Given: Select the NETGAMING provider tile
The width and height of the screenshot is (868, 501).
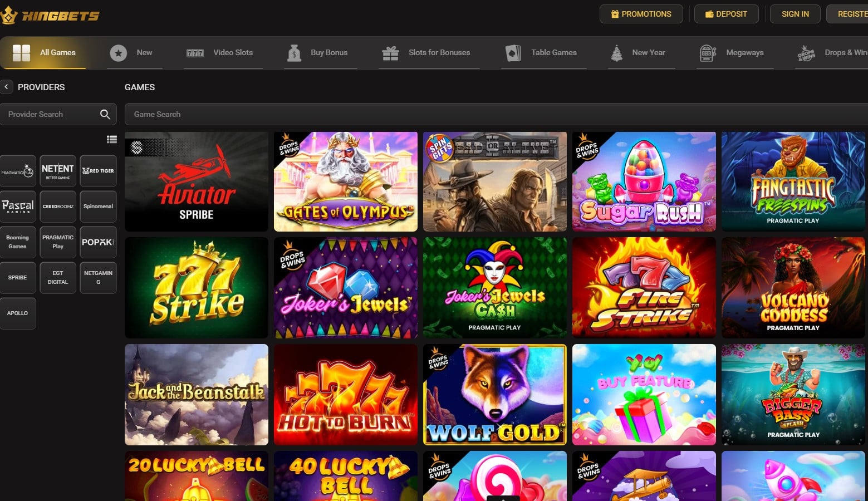Looking at the screenshot, I should [98, 278].
